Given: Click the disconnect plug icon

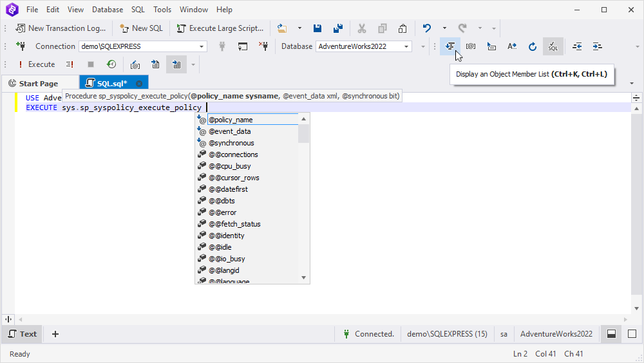Looking at the screenshot, I should [263, 46].
